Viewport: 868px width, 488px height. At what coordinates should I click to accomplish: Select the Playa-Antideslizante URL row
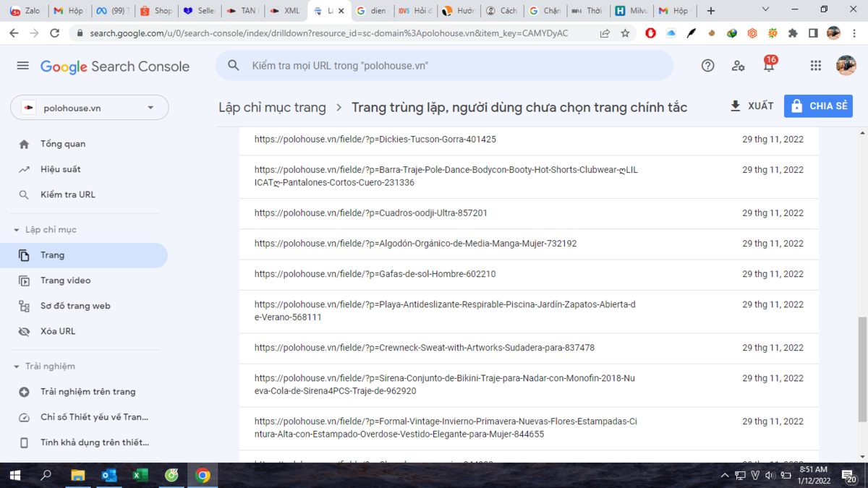(529, 311)
